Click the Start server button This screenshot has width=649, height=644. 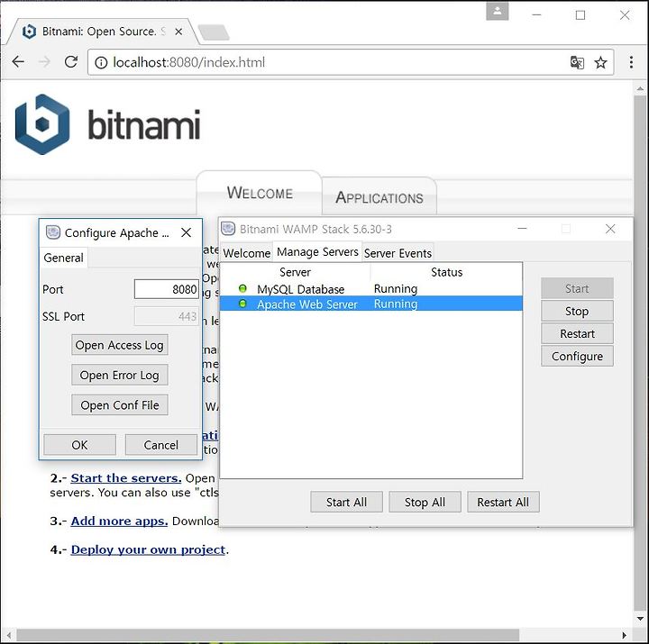click(x=577, y=288)
